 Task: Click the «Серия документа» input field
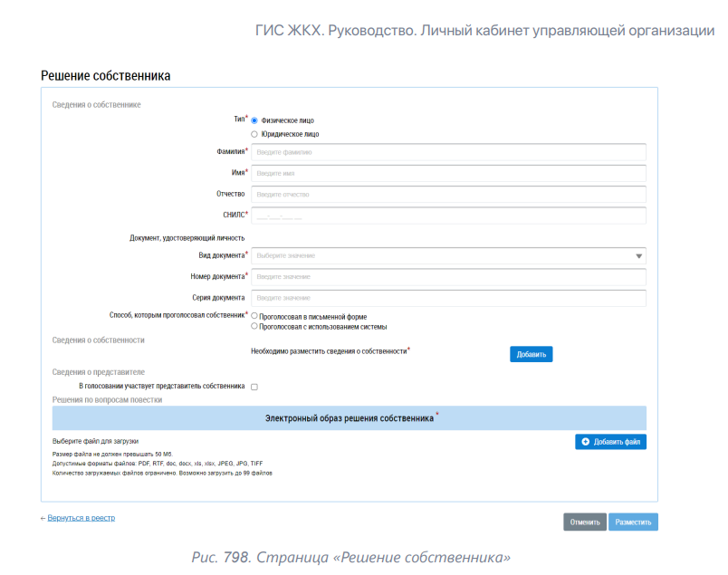(x=448, y=297)
